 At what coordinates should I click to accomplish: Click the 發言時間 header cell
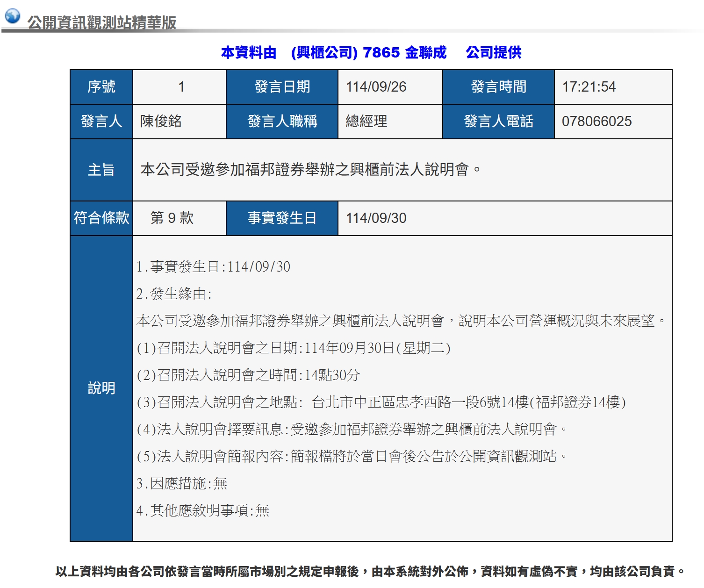click(x=498, y=87)
